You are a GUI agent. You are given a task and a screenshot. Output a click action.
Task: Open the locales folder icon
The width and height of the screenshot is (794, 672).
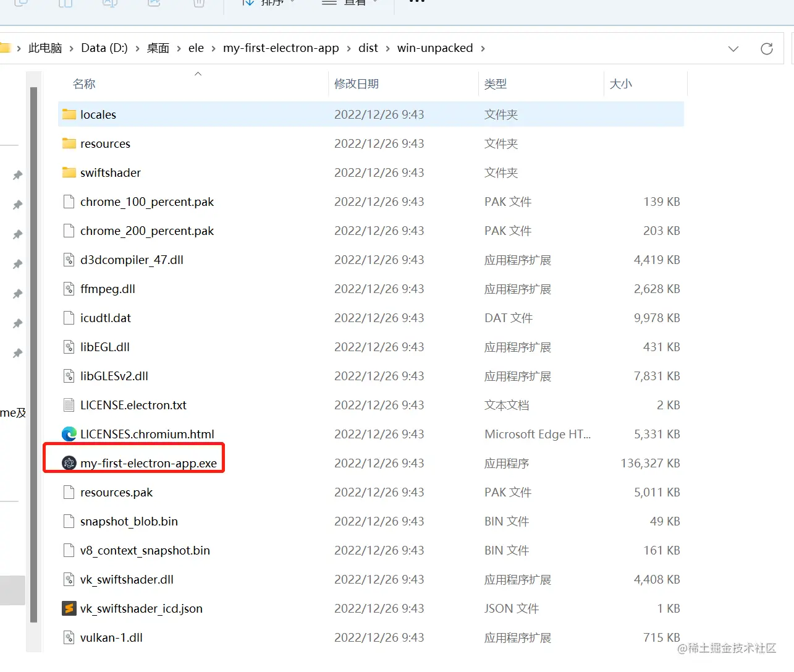(x=69, y=114)
